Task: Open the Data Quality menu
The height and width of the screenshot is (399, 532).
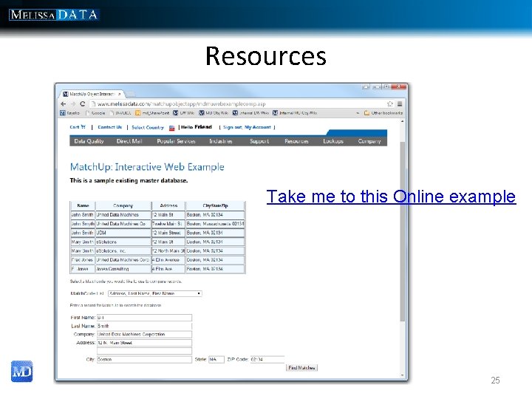Action: tap(89, 141)
